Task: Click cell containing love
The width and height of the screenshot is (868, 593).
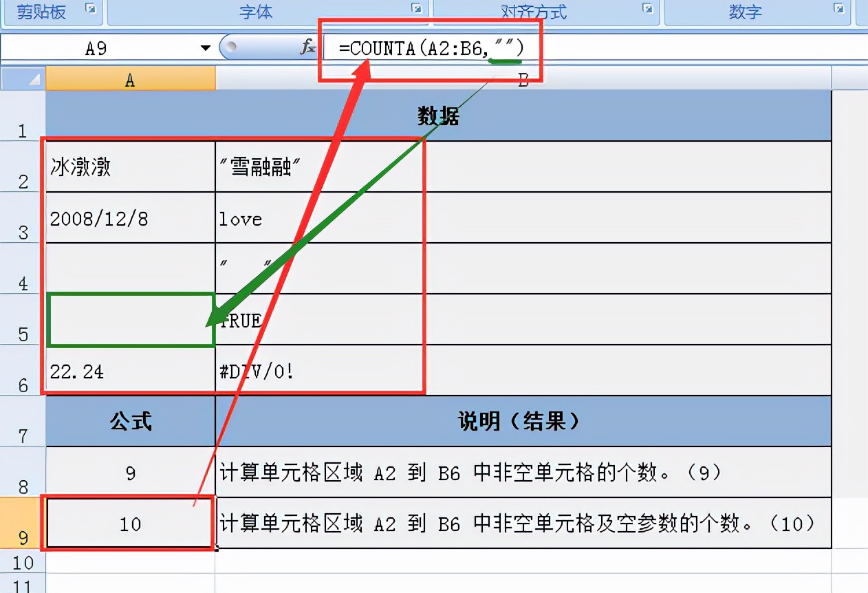Action: 523,217
